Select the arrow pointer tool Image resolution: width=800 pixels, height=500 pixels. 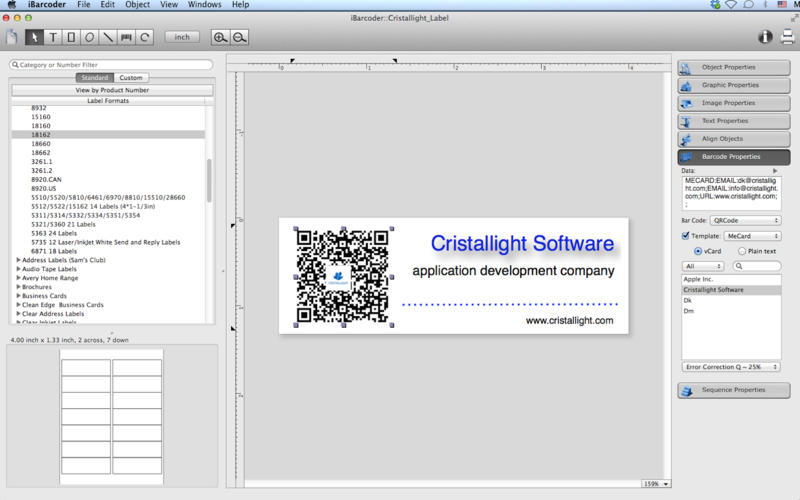click(x=35, y=37)
